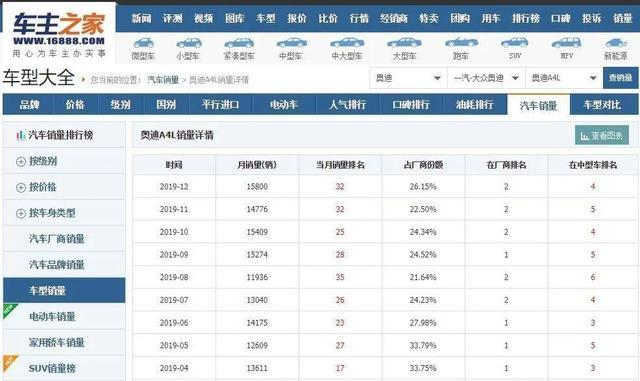640x381 pixels.
Task: Pick the 中大型车 car icon
Action: [x=347, y=42]
